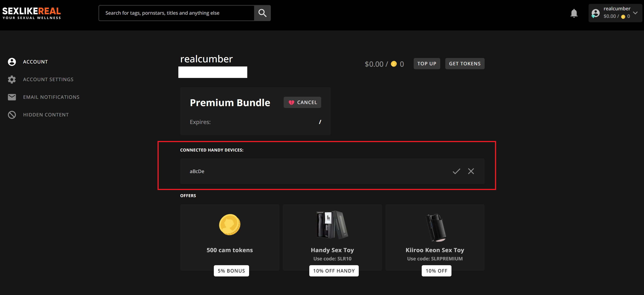
Task: Cancel the Premium Bundle subscription
Action: [x=302, y=102]
